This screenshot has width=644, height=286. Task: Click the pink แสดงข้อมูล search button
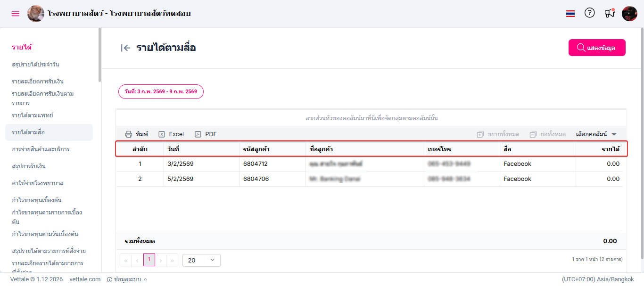point(597,48)
